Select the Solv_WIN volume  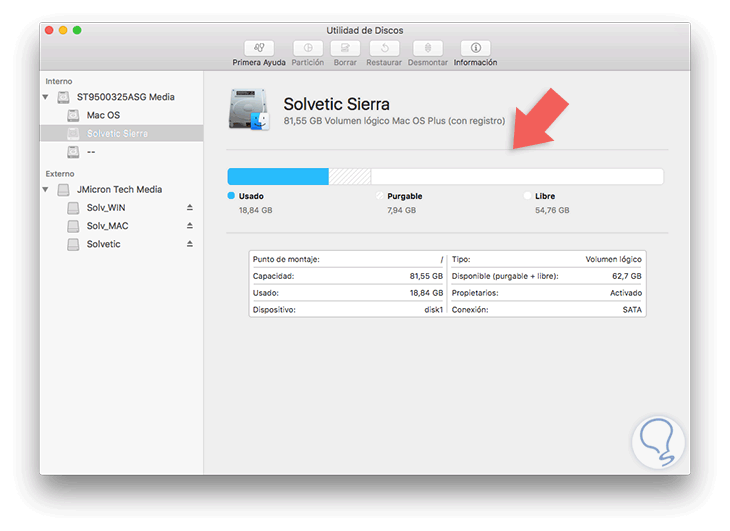tap(122, 208)
